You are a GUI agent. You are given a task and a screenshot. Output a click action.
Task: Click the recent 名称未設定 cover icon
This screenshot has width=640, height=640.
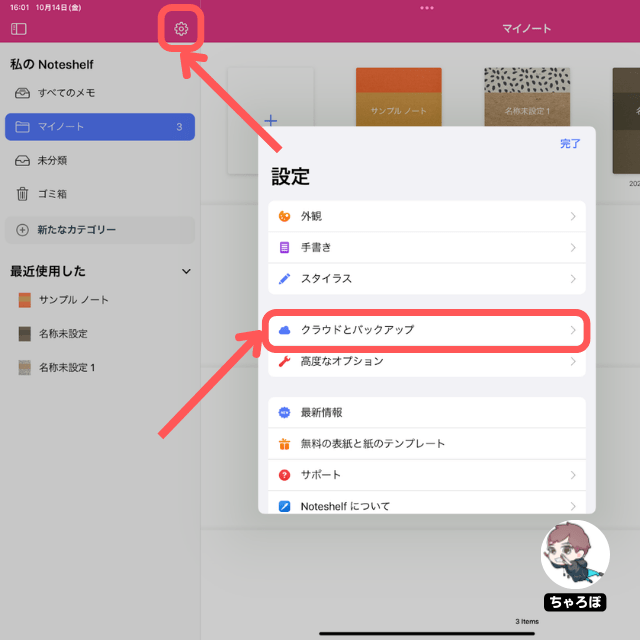(x=25, y=334)
